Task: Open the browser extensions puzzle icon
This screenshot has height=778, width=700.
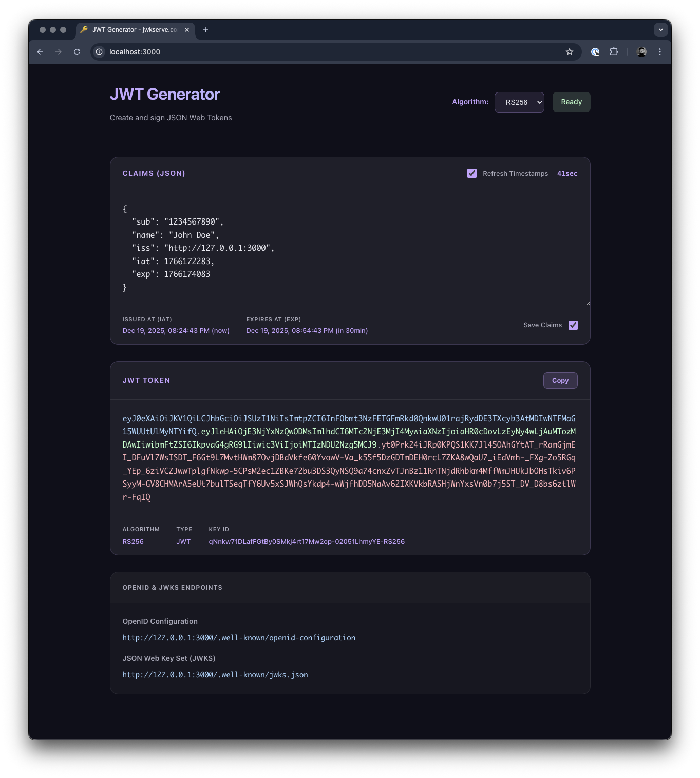Action: click(x=614, y=52)
